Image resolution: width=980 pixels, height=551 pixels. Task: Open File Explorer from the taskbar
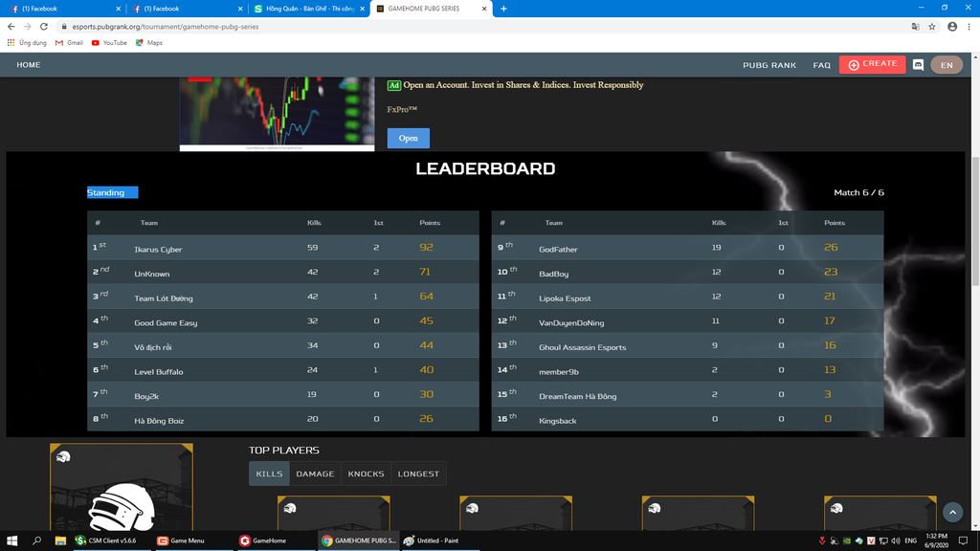60,540
